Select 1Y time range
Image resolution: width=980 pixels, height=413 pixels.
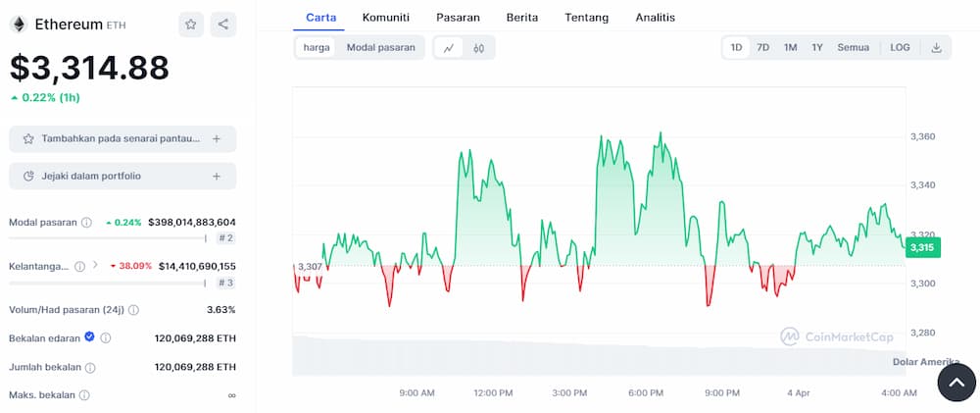pyautogui.click(x=817, y=47)
